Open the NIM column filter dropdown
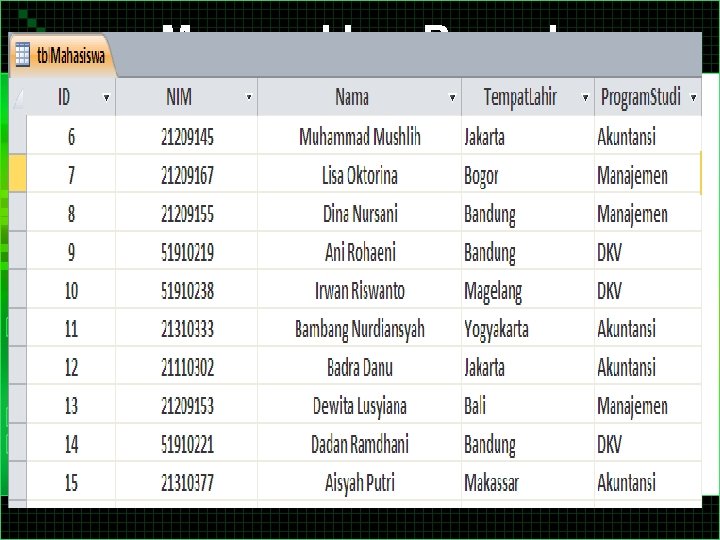This screenshot has height=540, width=720. (x=248, y=97)
